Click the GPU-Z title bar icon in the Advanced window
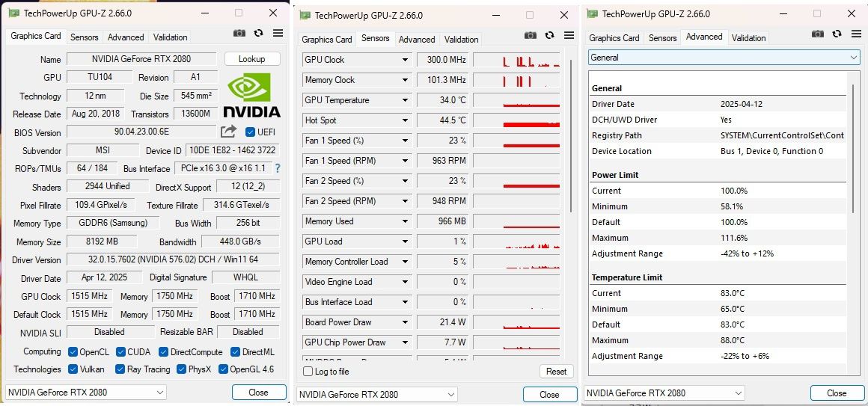 pyautogui.click(x=592, y=13)
